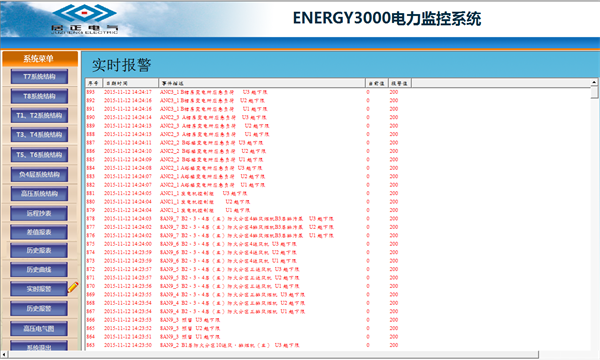Viewport: 600px width, 360px height.
Task: Select alarm row number 877
Action: pos(91,227)
